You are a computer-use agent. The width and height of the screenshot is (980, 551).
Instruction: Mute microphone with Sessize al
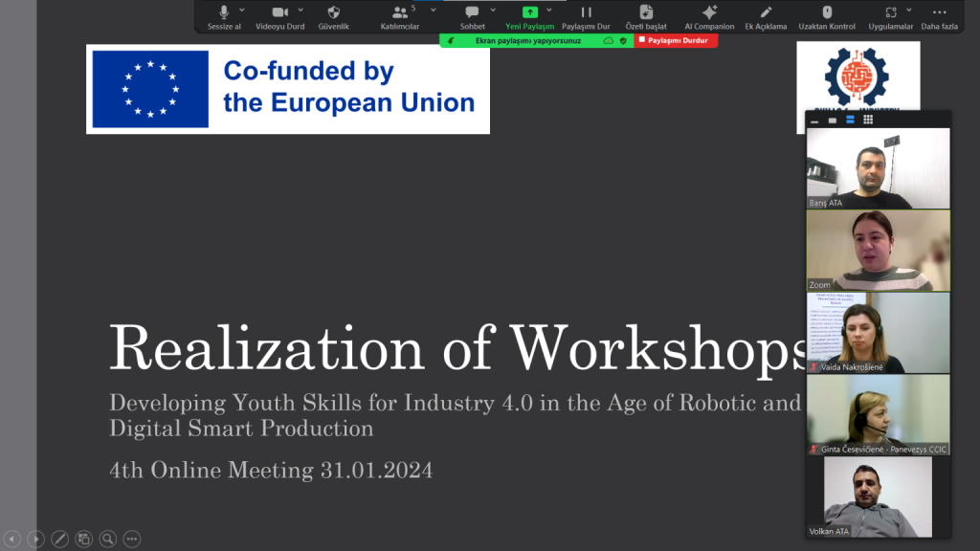[x=224, y=12]
